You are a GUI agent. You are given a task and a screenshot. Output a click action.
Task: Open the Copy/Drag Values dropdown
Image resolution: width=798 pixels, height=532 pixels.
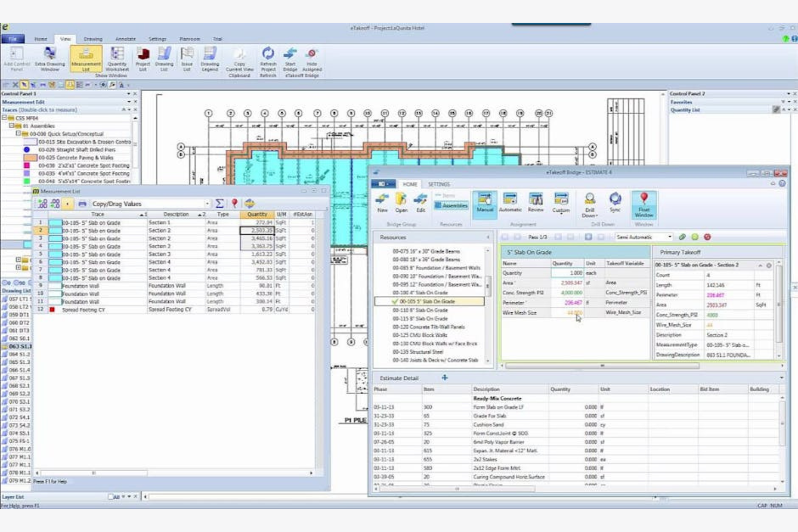(207, 204)
